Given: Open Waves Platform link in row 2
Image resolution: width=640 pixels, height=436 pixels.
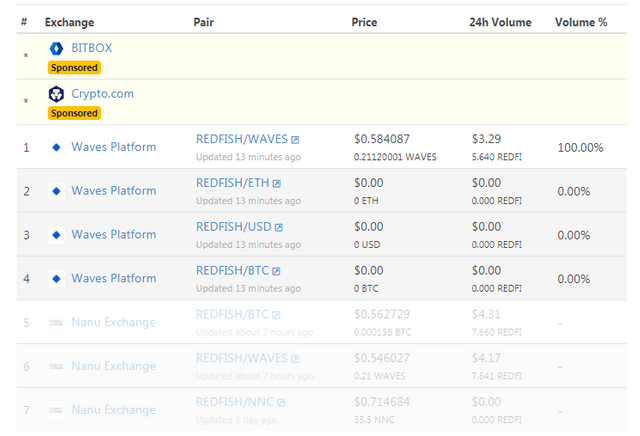Looking at the screenshot, I should tap(114, 191).
